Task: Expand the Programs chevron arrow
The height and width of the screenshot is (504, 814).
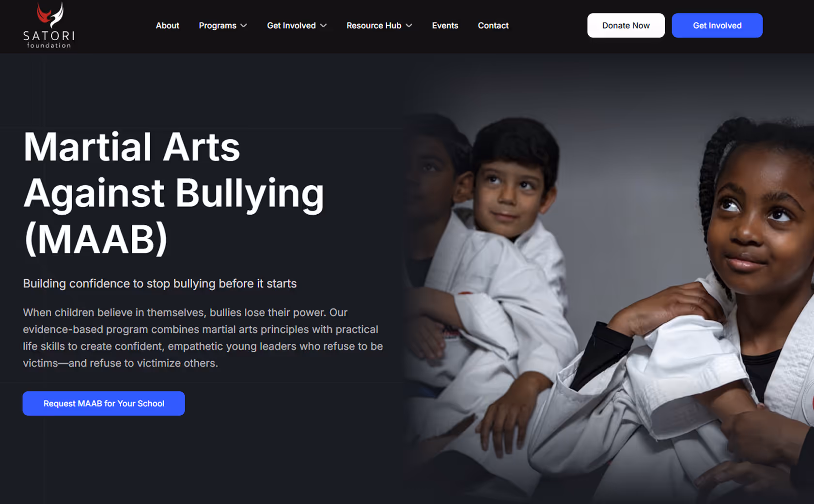Action: coord(244,26)
